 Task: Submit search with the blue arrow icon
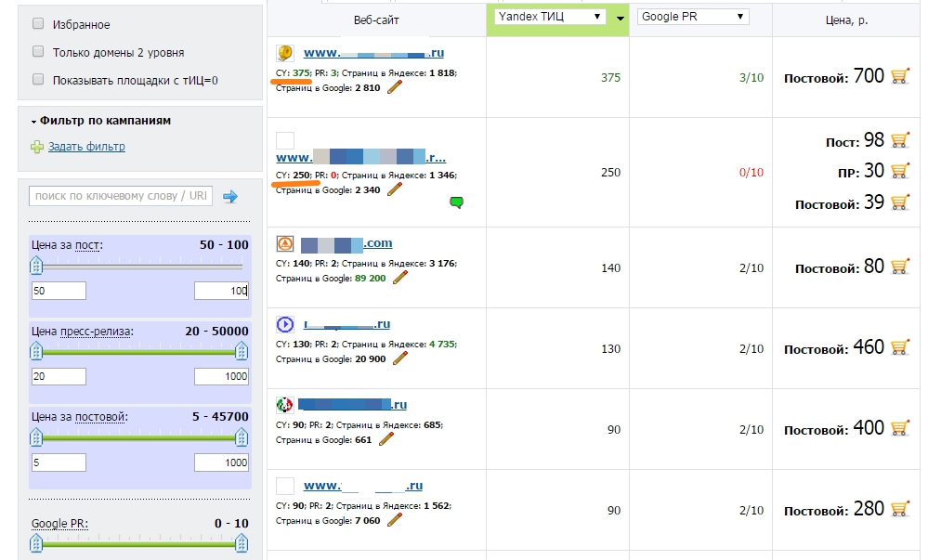pos(230,196)
